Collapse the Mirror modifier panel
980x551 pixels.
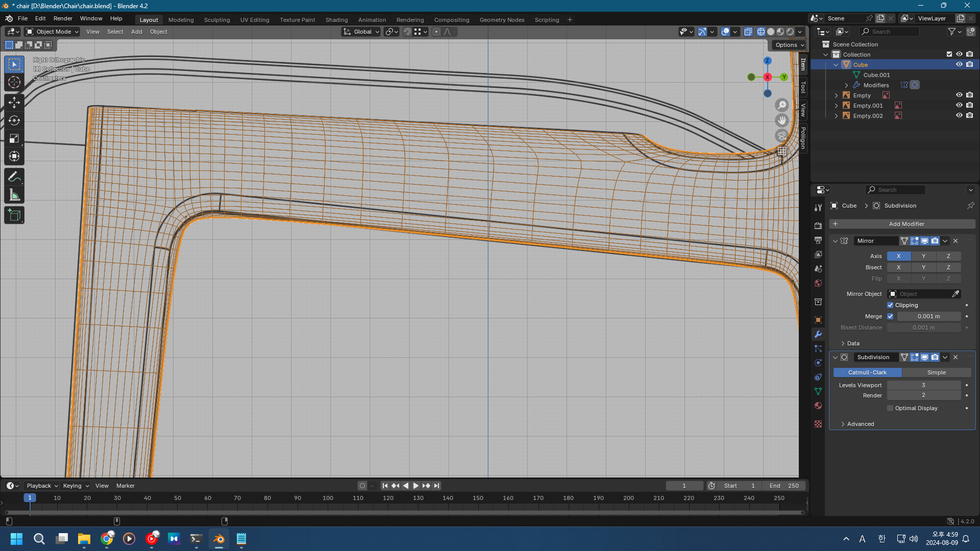836,241
